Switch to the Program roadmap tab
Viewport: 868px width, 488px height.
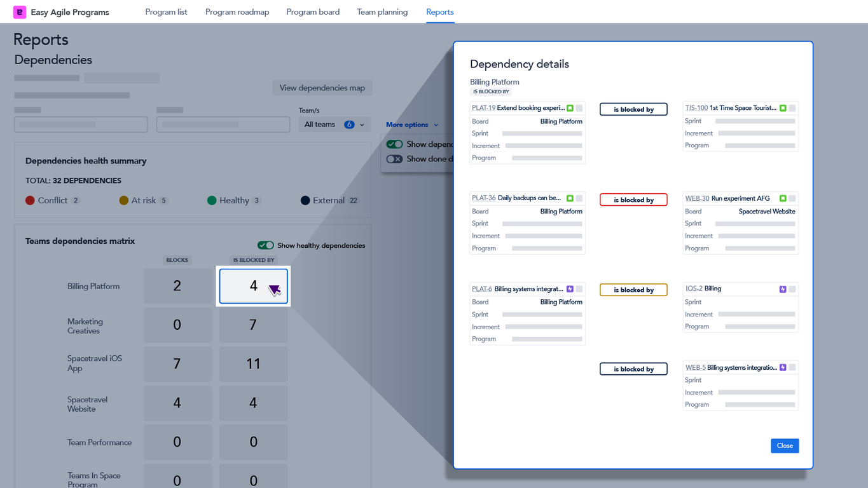(x=237, y=11)
